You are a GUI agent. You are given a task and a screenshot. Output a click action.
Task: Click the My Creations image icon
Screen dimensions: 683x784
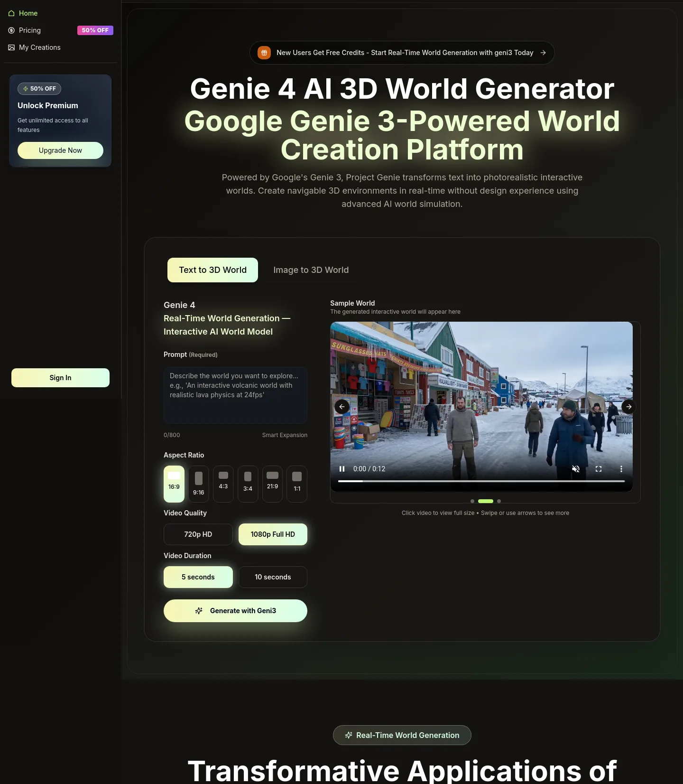[11, 47]
